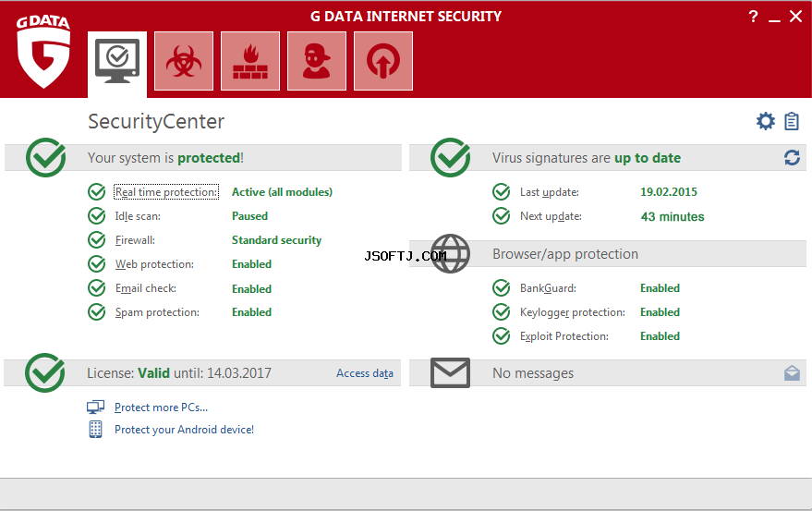Click the Browser/app protection header
The width and height of the screenshot is (812, 511).
(x=565, y=254)
